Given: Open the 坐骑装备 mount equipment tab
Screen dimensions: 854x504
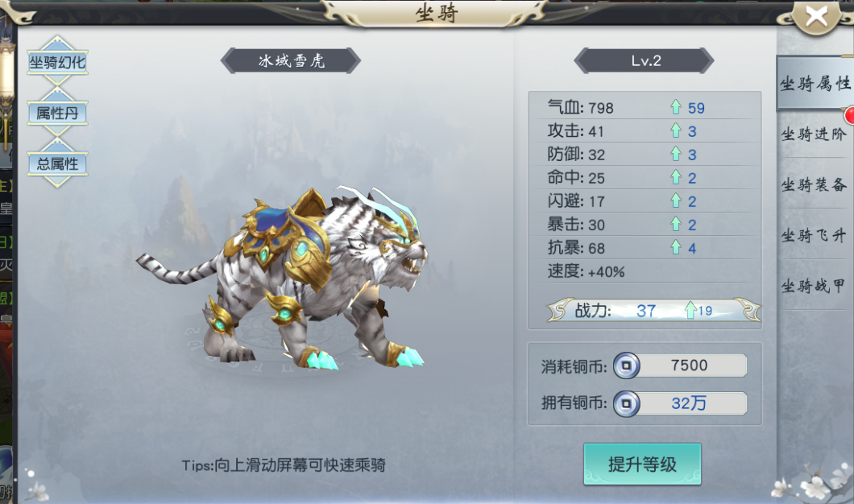Looking at the screenshot, I should click(814, 184).
